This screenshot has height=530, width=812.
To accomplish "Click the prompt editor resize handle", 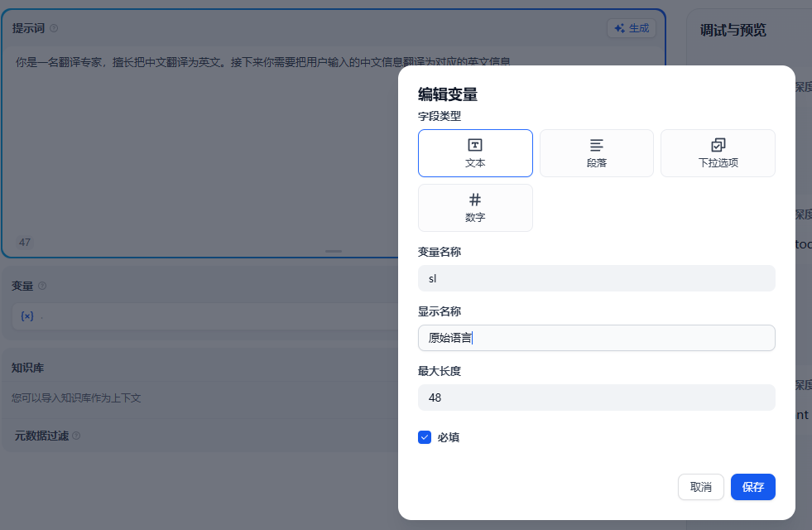I will tap(334, 251).
